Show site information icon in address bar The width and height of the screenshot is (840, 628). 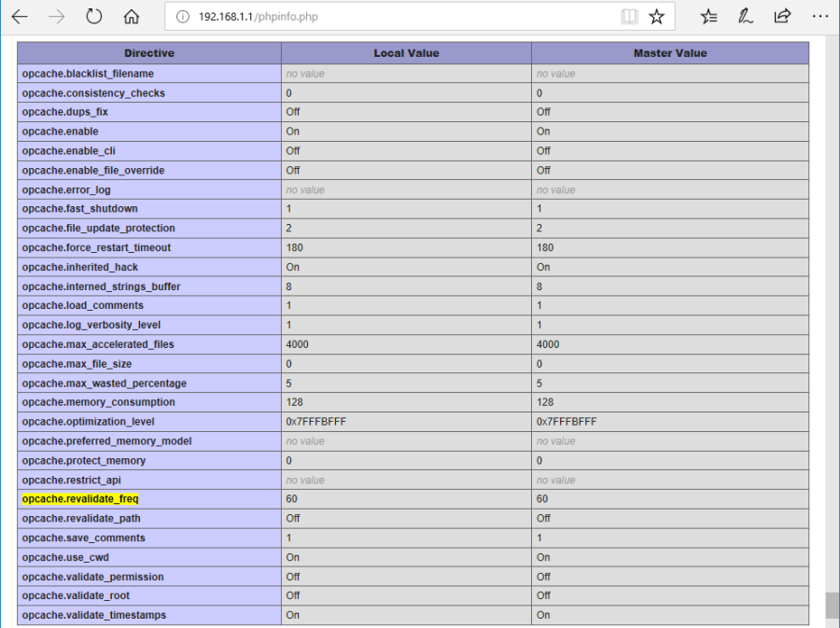[x=183, y=17]
